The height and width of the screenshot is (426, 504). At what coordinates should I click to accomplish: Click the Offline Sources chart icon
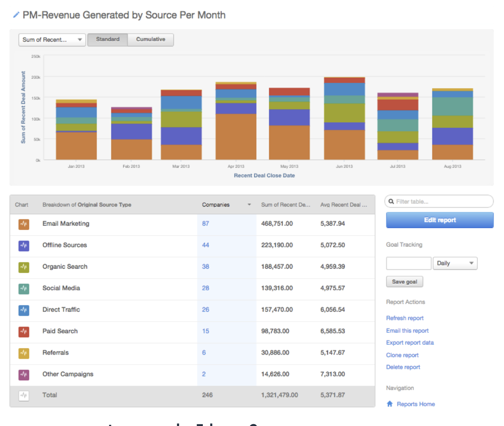24,246
